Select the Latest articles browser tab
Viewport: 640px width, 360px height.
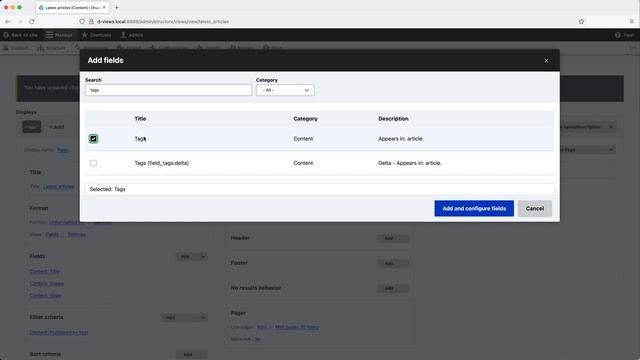tap(72, 7)
